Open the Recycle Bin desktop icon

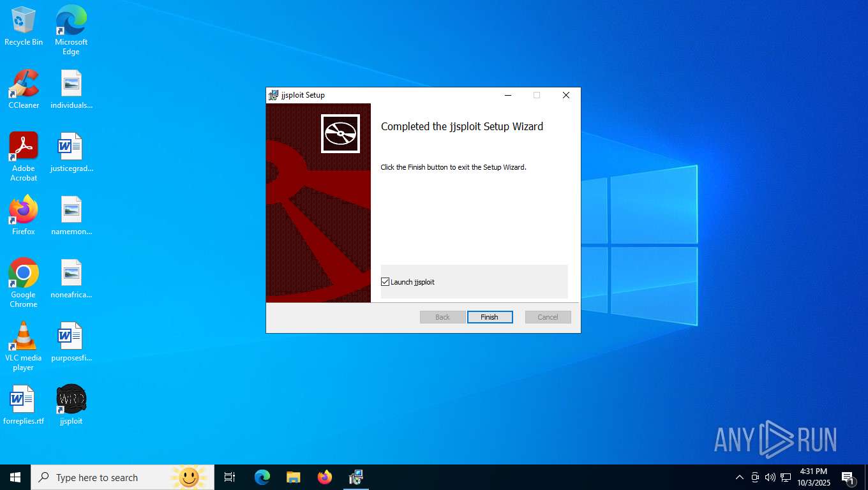coord(24,26)
